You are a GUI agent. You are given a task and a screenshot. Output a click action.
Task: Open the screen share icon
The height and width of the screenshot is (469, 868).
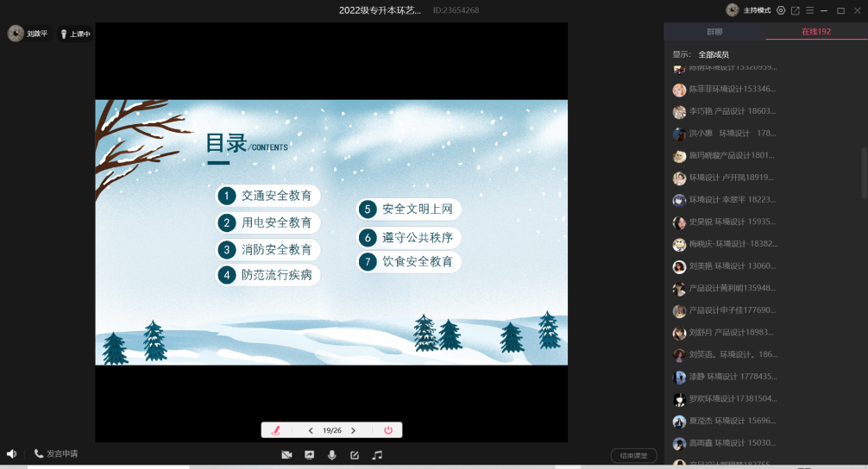tap(310, 454)
